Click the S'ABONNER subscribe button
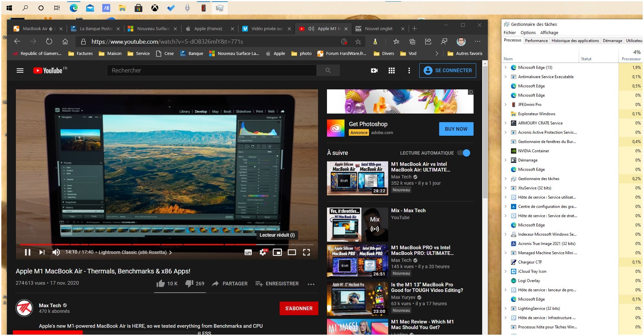Image resolution: width=644 pixels, height=336 pixels. pyautogui.click(x=299, y=308)
